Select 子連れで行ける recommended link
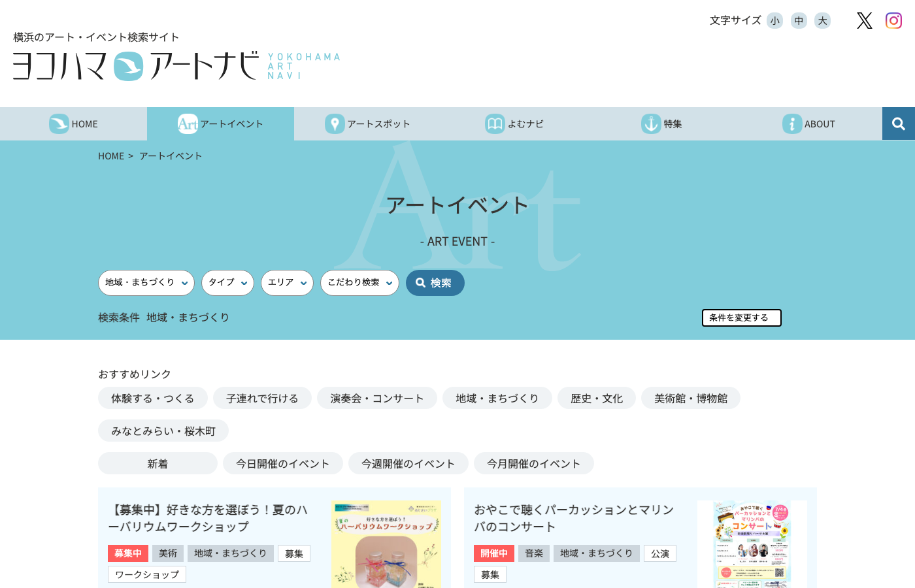915x588 pixels. pyautogui.click(x=262, y=398)
